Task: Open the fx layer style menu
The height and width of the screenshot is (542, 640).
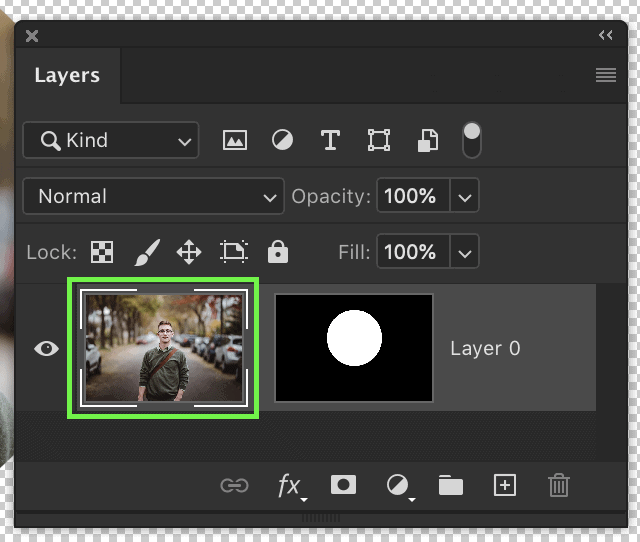Action: [291, 486]
